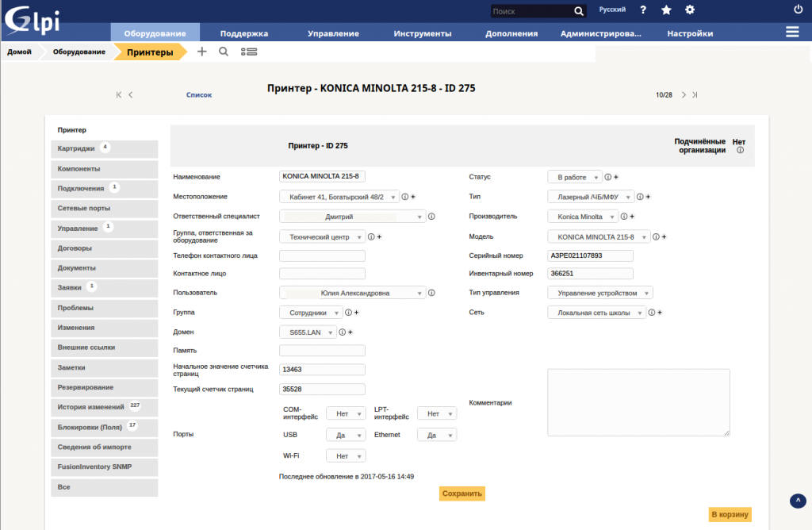The height and width of the screenshot is (530, 812).
Task: Go to first printer record
Action: point(119,94)
